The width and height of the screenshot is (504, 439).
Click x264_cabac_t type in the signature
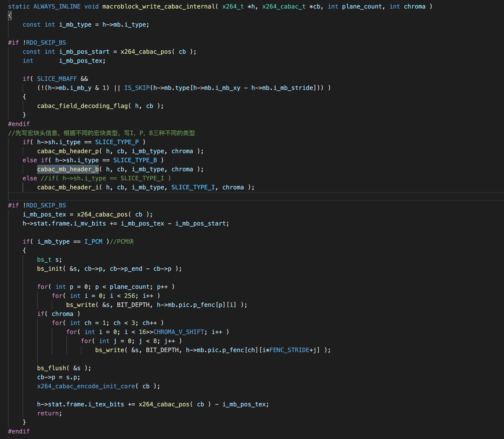284,7
